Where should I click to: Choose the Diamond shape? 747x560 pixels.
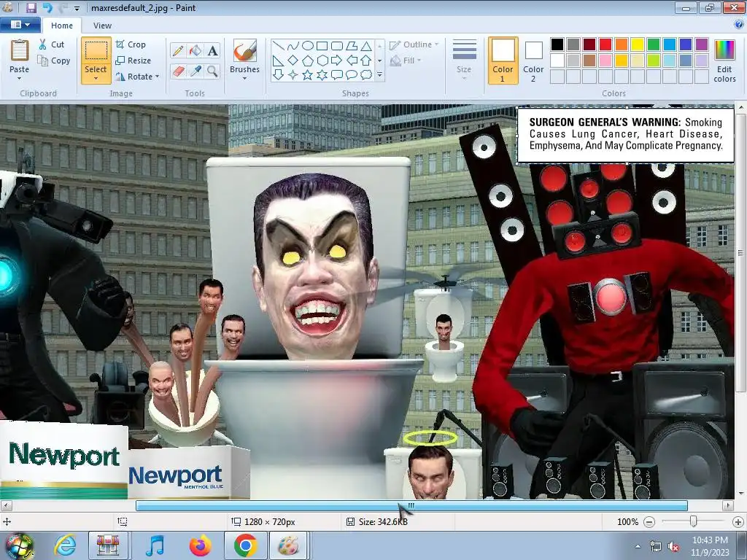293,61
